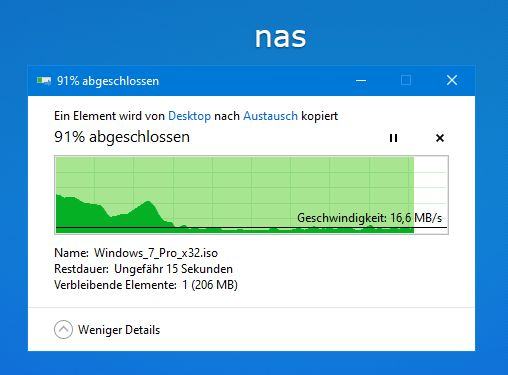The image size is (508, 375).
Task: Click the copy-progress icon in the title bar
Action: click(x=44, y=80)
